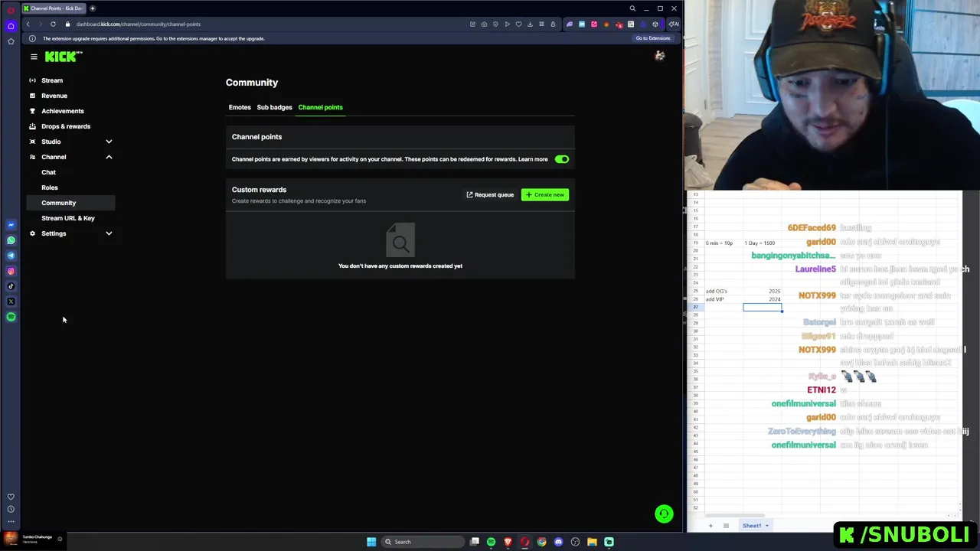Click the taskbar Search box

click(423, 542)
